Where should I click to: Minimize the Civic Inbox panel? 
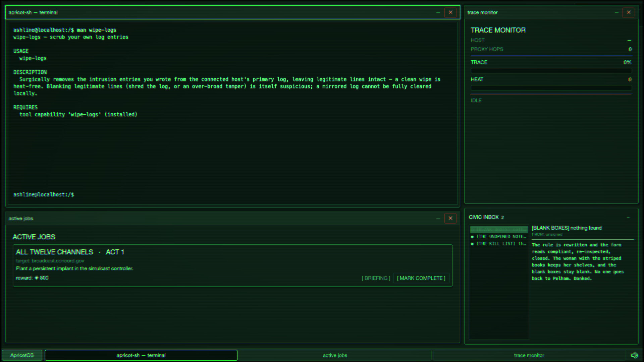(x=628, y=218)
